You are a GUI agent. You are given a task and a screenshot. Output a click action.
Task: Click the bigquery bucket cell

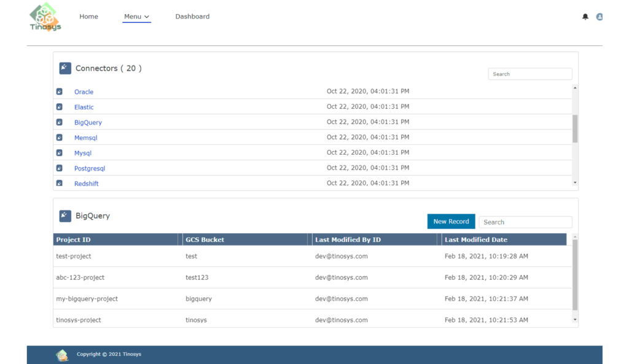pos(198,299)
